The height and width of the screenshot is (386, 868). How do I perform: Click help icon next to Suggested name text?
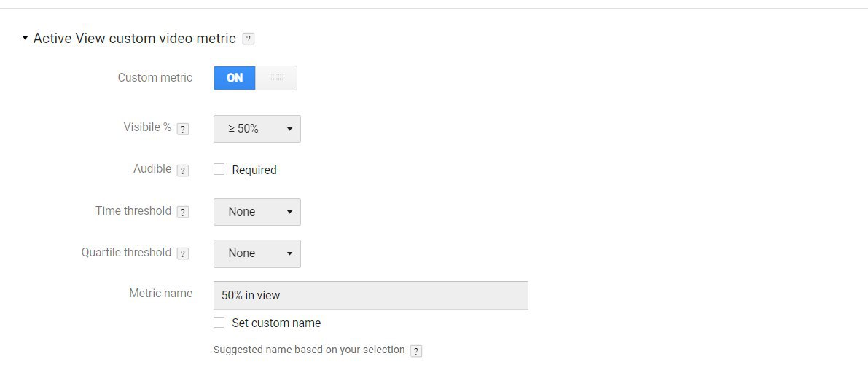pyautogui.click(x=416, y=351)
